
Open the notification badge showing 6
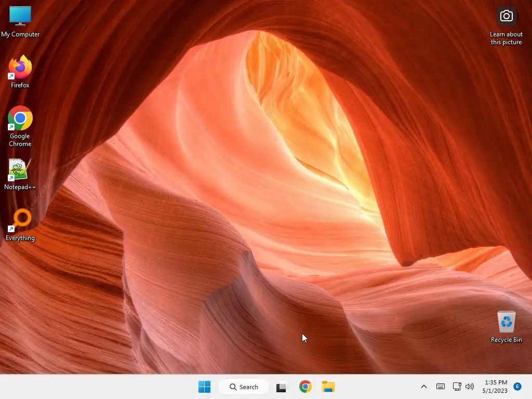point(517,387)
